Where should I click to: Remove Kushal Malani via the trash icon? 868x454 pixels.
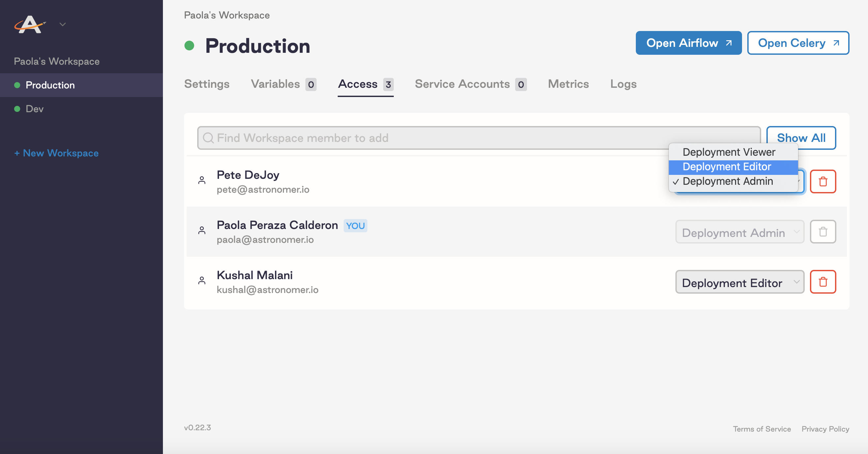[x=823, y=282]
